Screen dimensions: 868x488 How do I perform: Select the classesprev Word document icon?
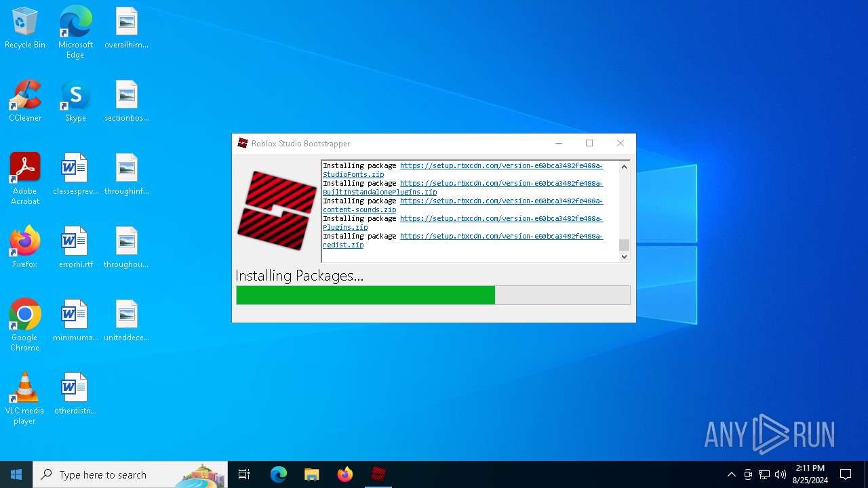(75, 174)
